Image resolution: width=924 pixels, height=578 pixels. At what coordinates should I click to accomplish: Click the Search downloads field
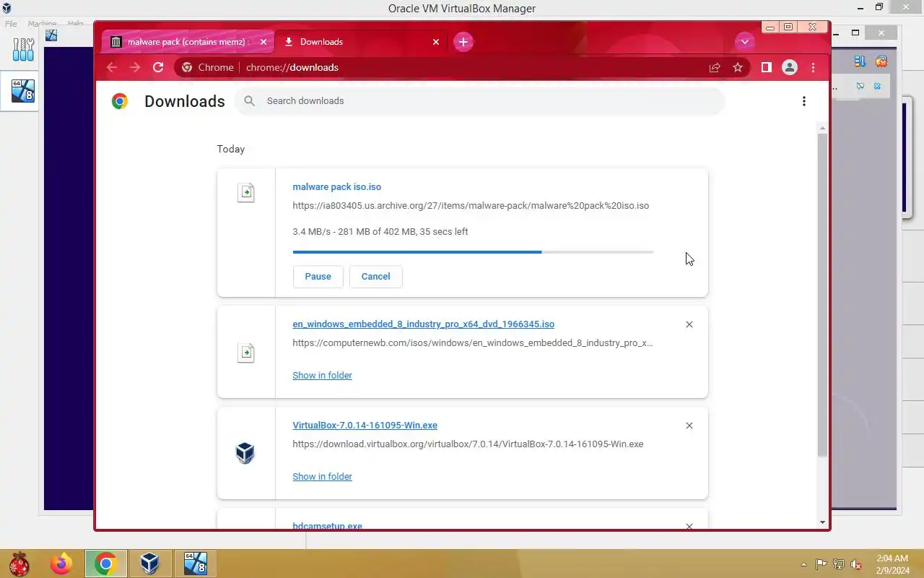(479, 101)
